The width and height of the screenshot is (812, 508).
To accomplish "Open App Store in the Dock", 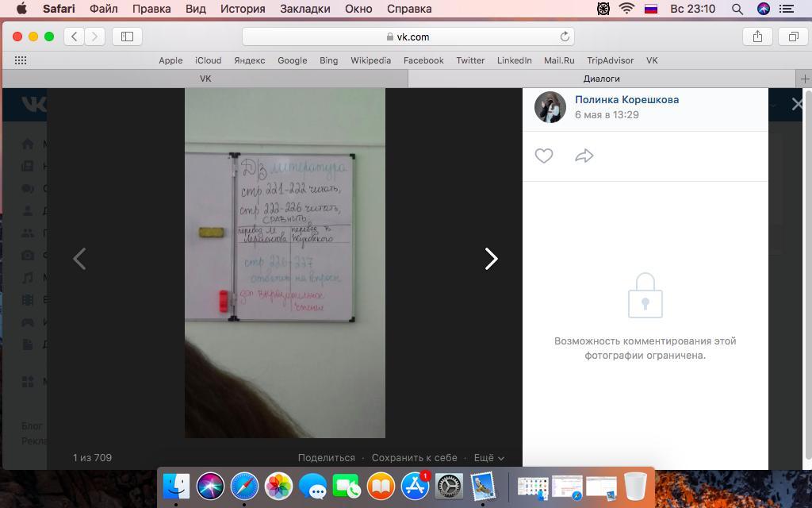I will click(415, 487).
